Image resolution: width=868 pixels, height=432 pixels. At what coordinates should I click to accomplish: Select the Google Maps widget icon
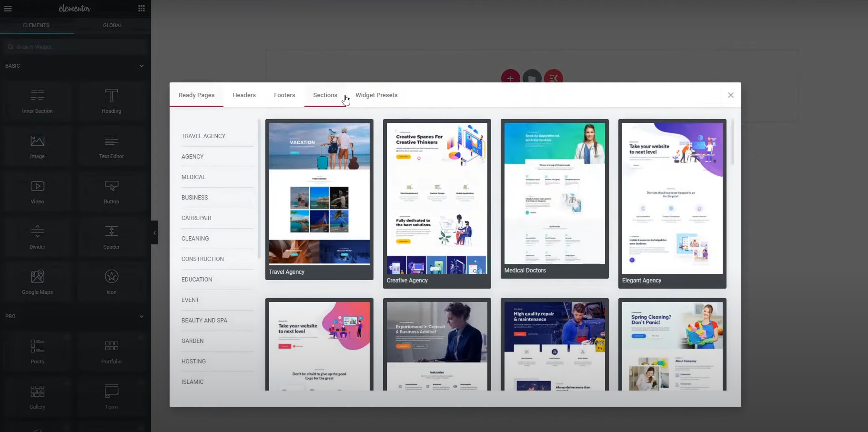pyautogui.click(x=37, y=277)
